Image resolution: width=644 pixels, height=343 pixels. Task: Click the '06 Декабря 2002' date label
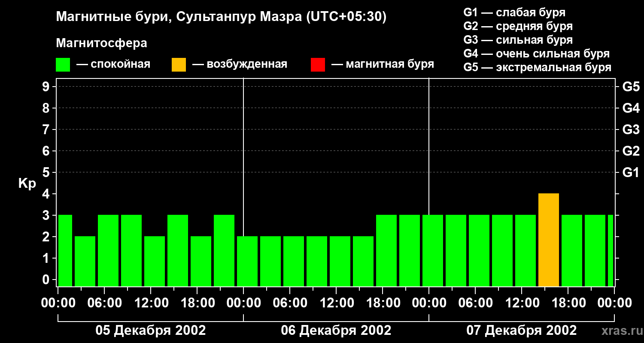click(336, 331)
